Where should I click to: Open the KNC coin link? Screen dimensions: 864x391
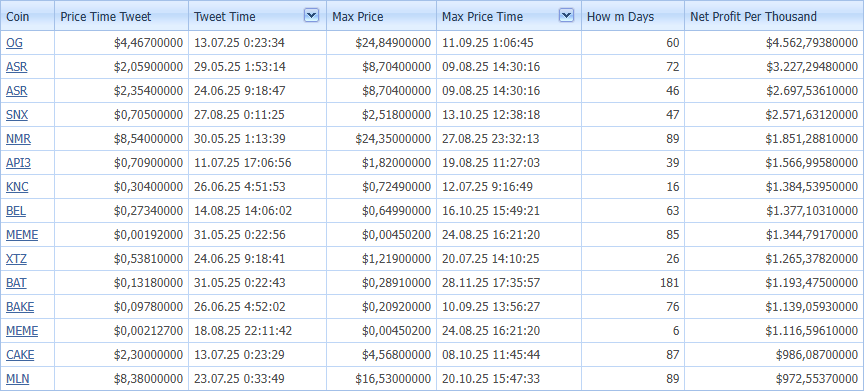pyautogui.click(x=17, y=187)
